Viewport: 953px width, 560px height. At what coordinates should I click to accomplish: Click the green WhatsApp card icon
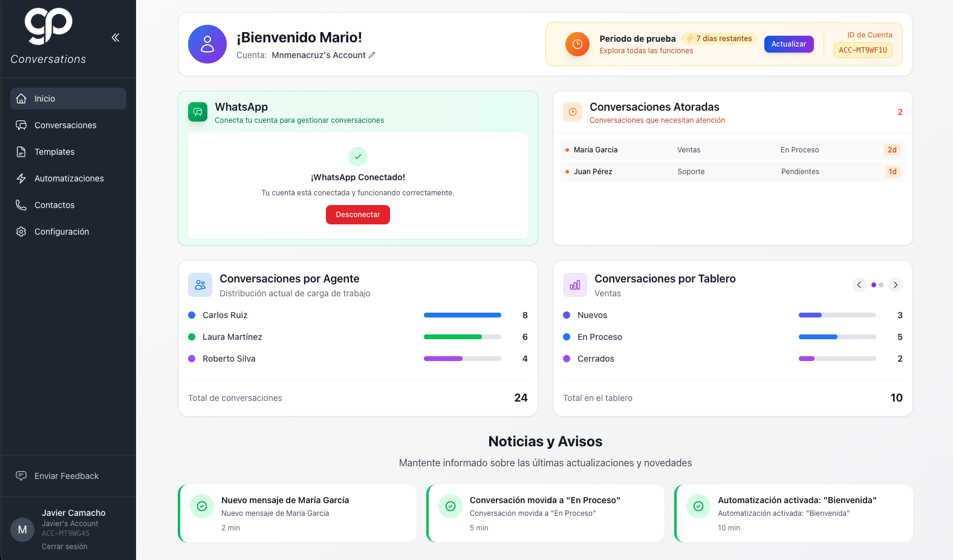point(198,112)
